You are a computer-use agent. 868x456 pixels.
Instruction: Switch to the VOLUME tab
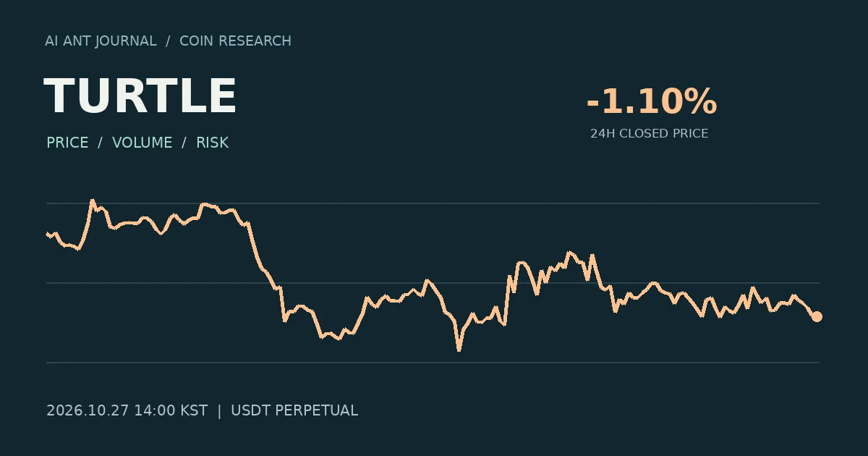[x=142, y=143]
